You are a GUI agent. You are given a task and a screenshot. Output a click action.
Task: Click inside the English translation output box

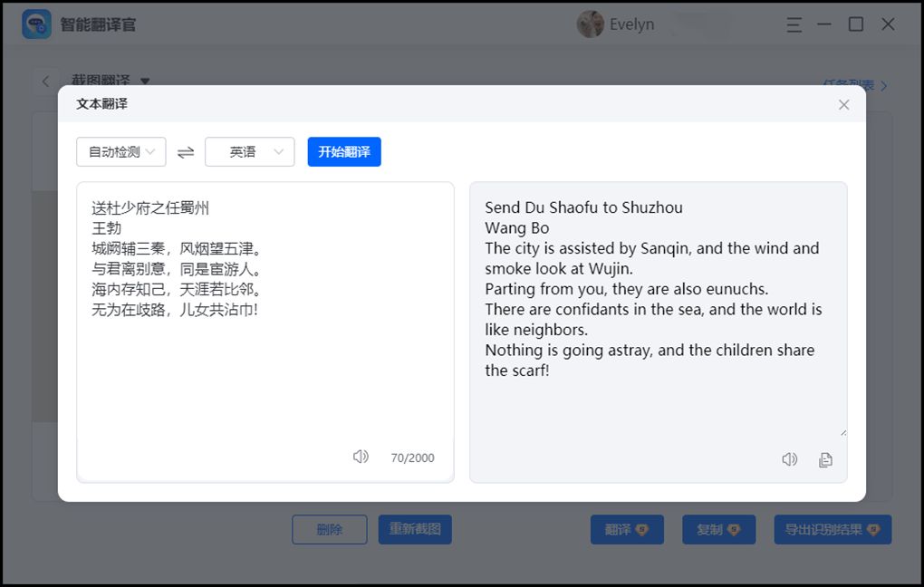pos(658,408)
